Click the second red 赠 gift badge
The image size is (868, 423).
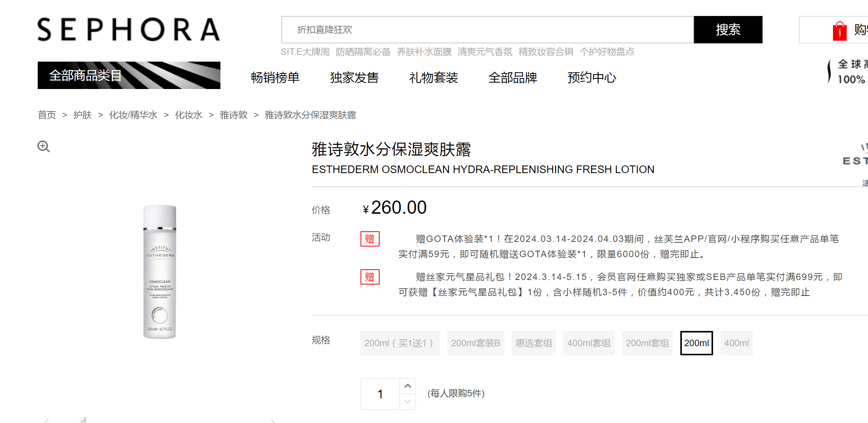pyautogui.click(x=370, y=277)
